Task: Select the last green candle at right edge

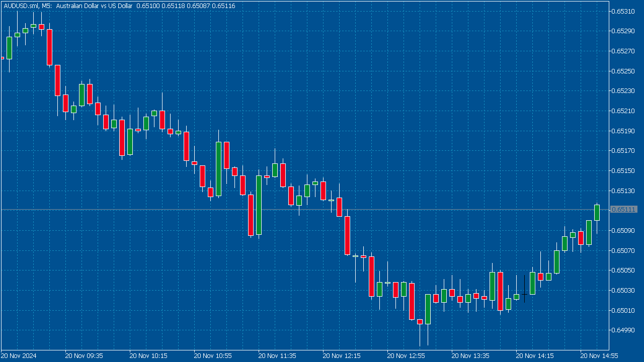Action: coord(597,213)
